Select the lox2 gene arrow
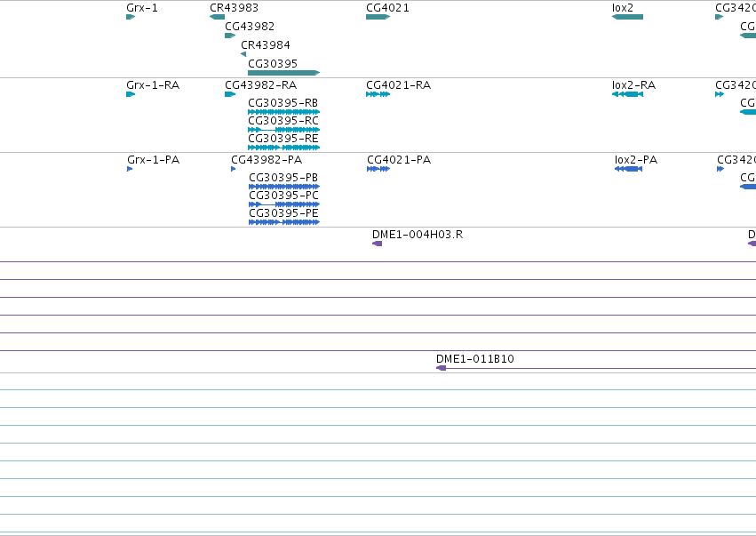Viewport: 756px width, 536px height. coord(627,17)
